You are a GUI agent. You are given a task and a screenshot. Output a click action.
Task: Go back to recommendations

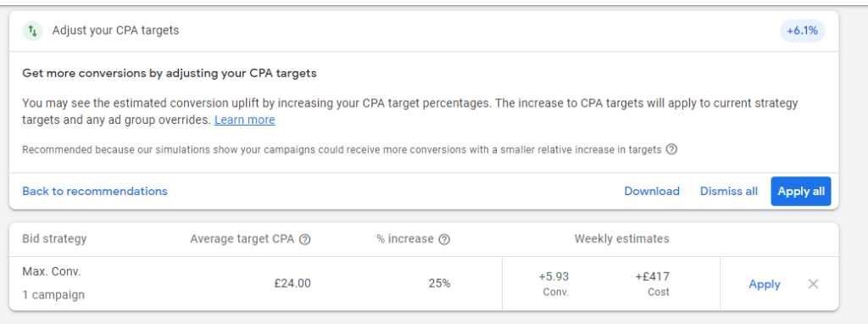tap(95, 191)
